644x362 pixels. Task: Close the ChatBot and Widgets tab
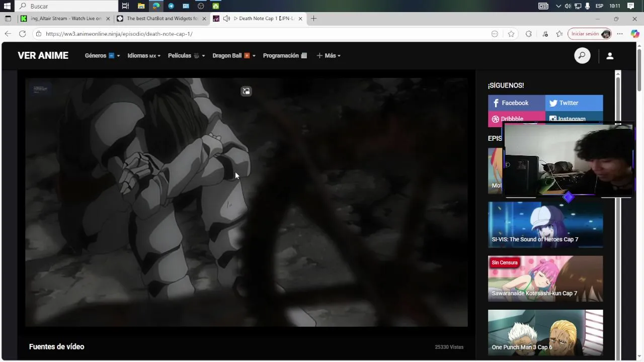pyautogui.click(x=204, y=19)
